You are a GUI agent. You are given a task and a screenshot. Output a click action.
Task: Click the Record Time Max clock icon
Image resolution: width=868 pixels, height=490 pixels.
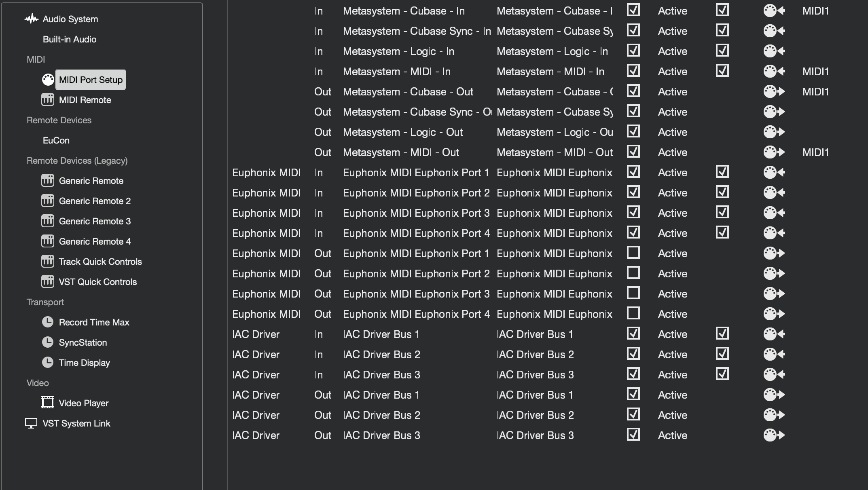(x=48, y=322)
